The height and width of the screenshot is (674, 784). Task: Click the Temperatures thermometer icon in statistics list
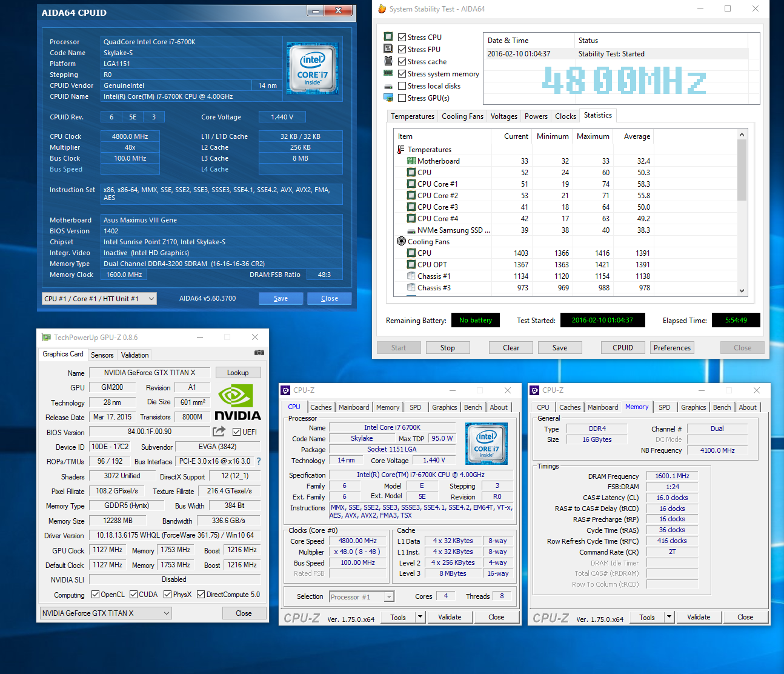401,150
